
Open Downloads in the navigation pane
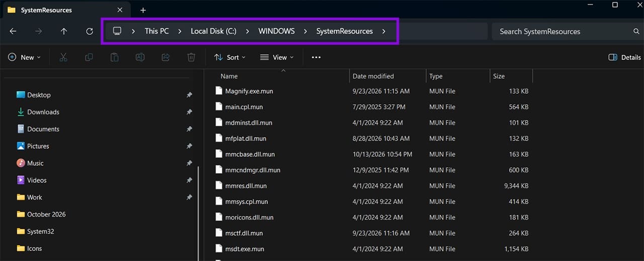43,112
